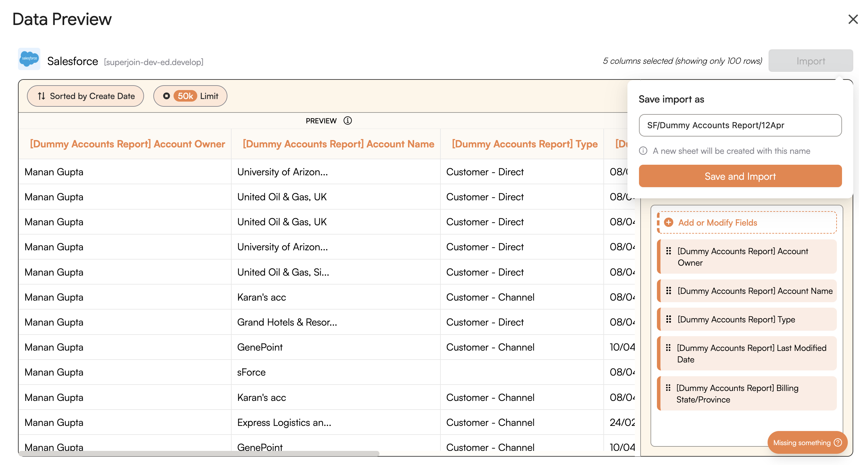The width and height of the screenshot is (868, 473).
Task: Click the Missing something help button
Action: (x=807, y=442)
